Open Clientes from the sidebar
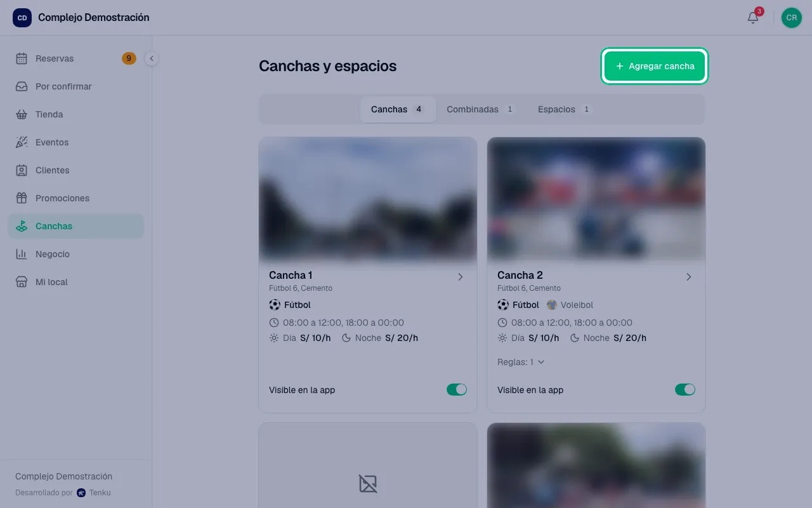 pos(75,170)
